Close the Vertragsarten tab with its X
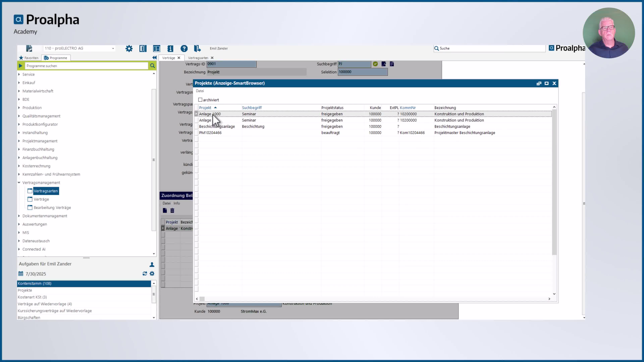Screen dimensions: 644x362 (212, 58)
